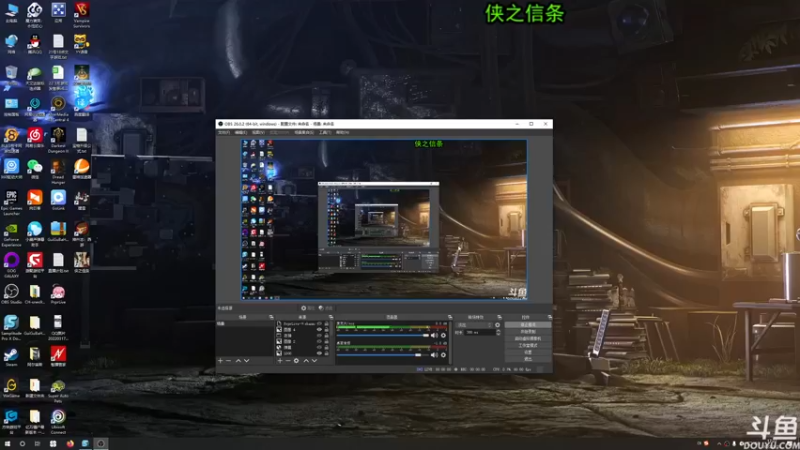800x450 pixels.
Task: Open Filters button above the docks
Action: pos(326,308)
